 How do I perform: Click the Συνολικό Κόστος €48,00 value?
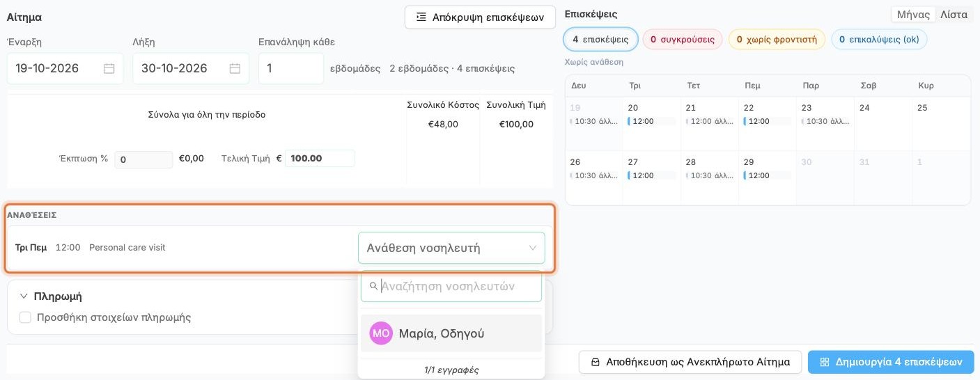pos(443,125)
